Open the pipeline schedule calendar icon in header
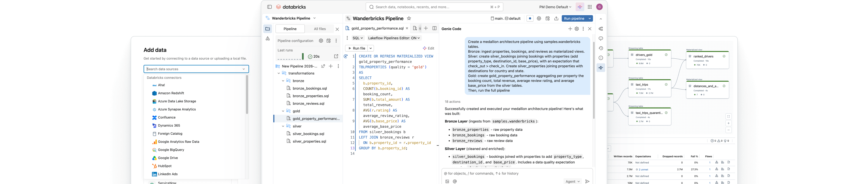Screen dimensions: 868x184 pos(547,18)
